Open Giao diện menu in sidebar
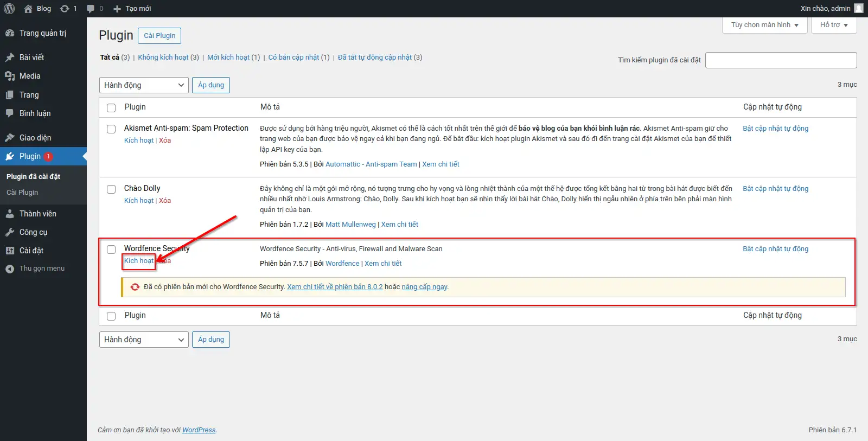 (x=35, y=138)
